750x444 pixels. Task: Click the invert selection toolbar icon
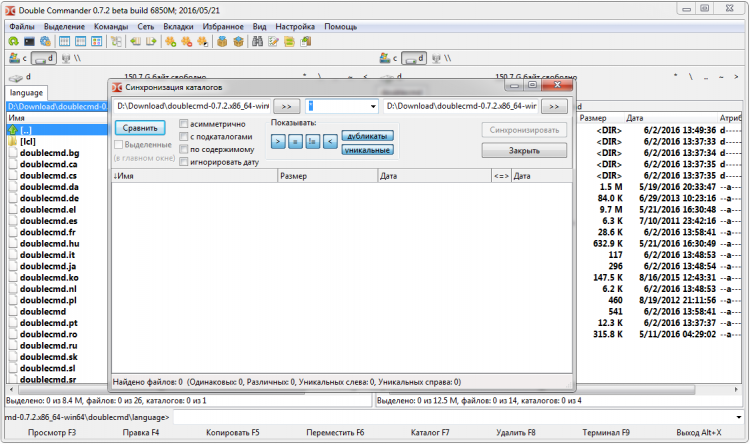202,42
